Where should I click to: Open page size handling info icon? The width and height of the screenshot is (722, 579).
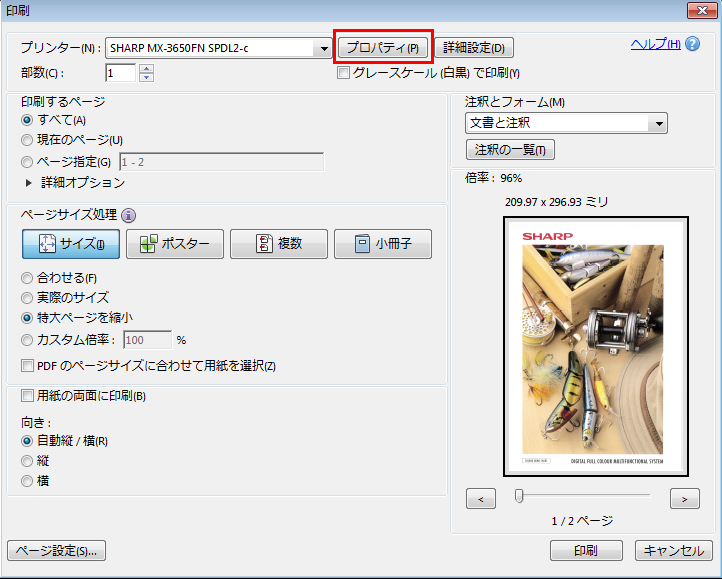pyautogui.click(x=128, y=215)
